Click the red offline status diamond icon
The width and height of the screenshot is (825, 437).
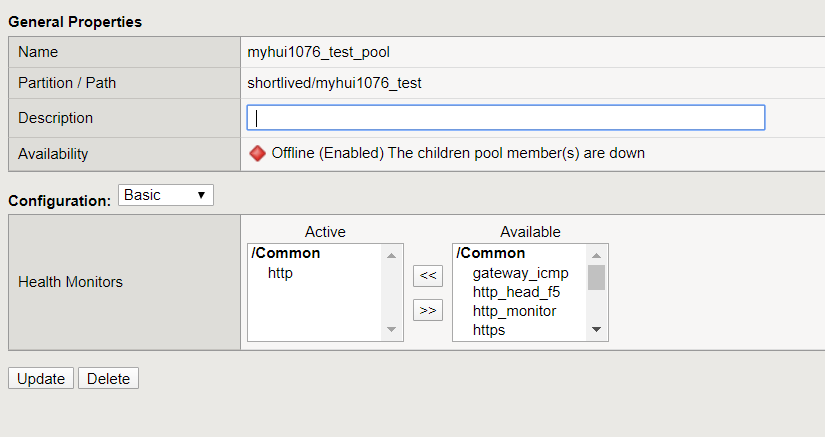coord(257,154)
